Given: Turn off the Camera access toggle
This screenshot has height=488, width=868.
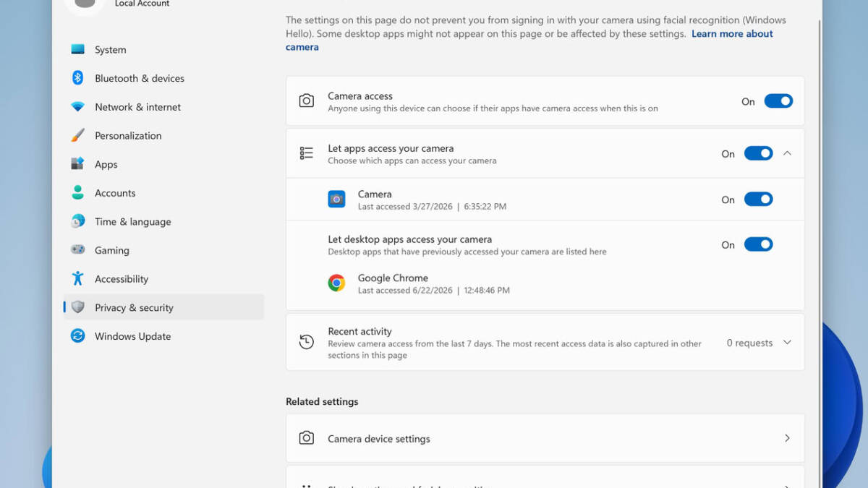Looking at the screenshot, I should (778, 101).
